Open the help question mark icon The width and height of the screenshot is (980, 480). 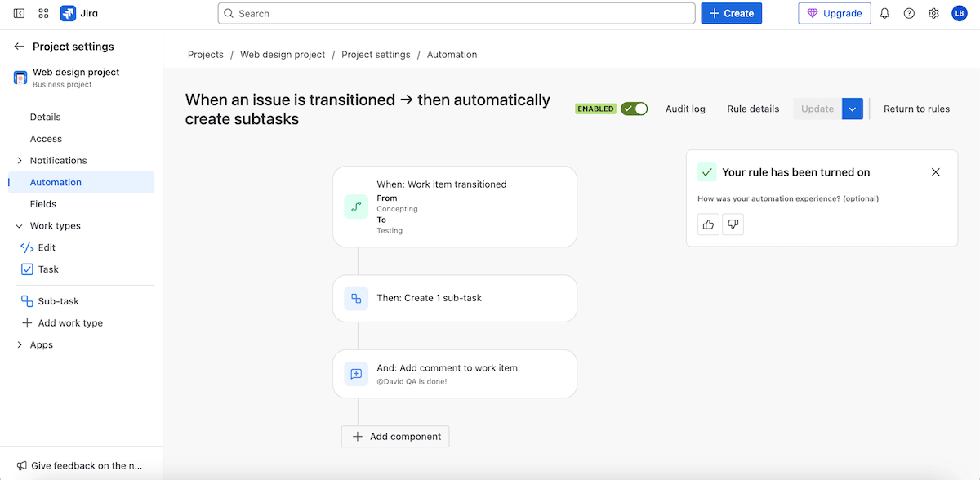909,14
